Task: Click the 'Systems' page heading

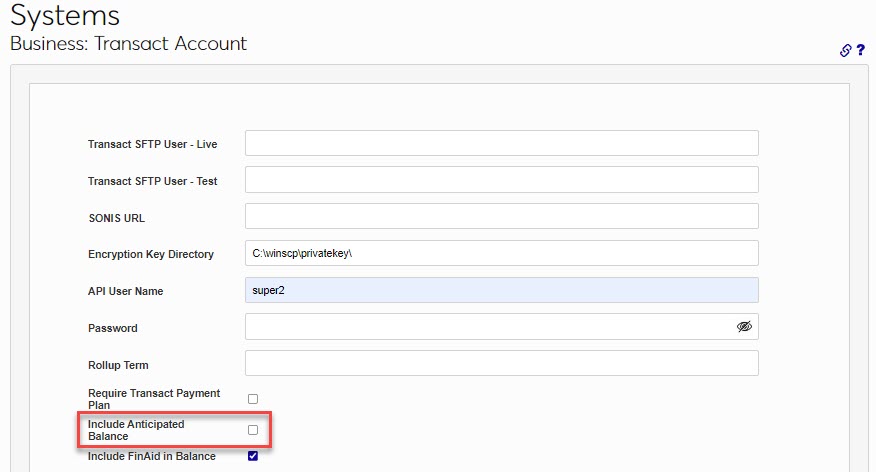Action: (65, 15)
